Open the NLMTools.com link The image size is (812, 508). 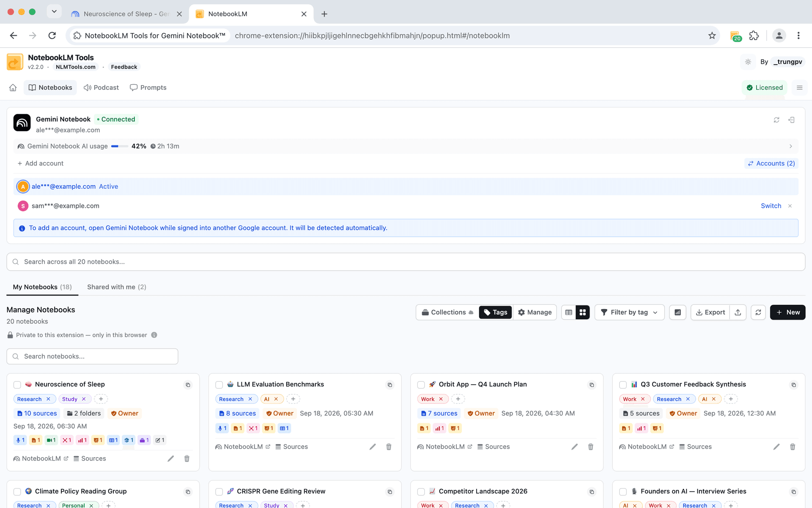tap(76, 67)
